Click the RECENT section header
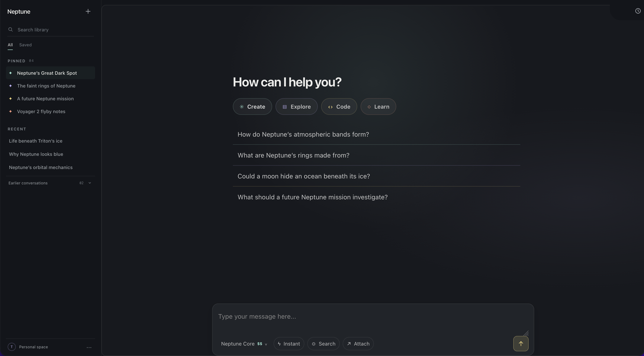This screenshot has height=356, width=644. pyautogui.click(x=17, y=129)
